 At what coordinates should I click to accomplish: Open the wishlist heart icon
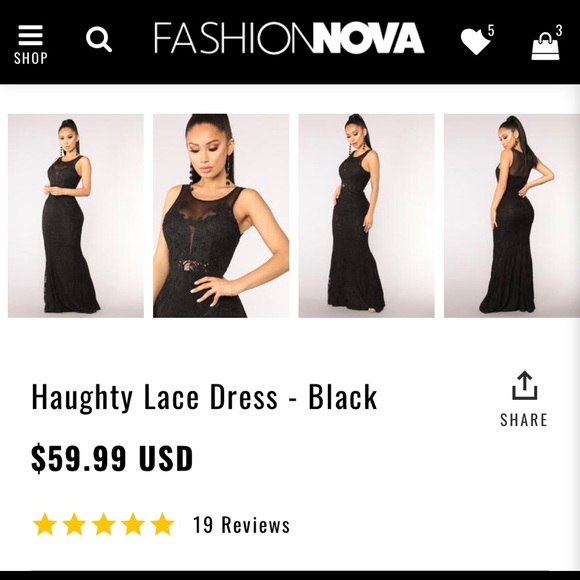[x=475, y=41]
